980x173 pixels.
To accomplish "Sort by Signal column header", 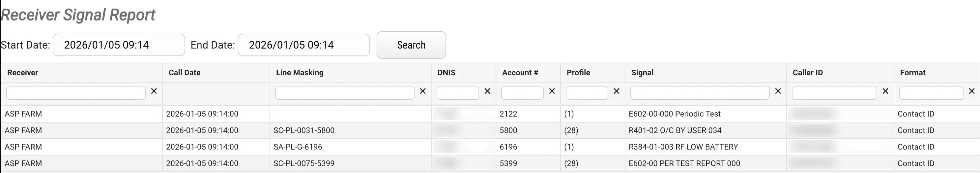I will [642, 73].
